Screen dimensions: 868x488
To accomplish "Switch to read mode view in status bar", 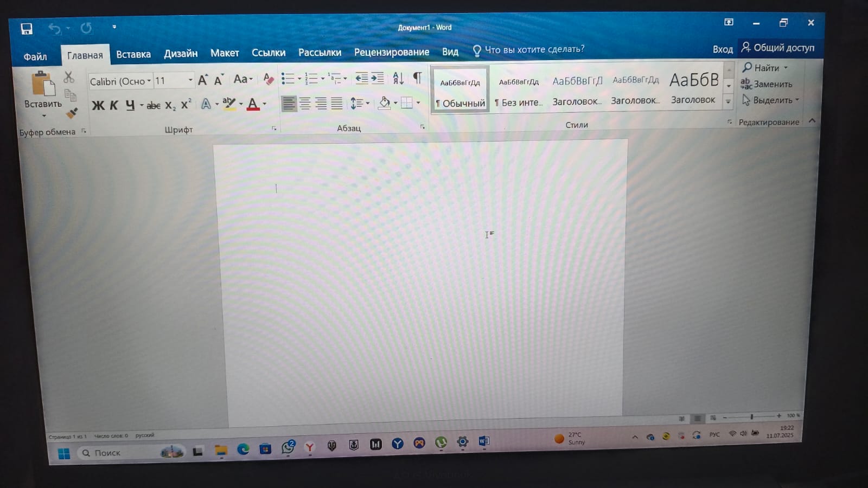I will (681, 419).
